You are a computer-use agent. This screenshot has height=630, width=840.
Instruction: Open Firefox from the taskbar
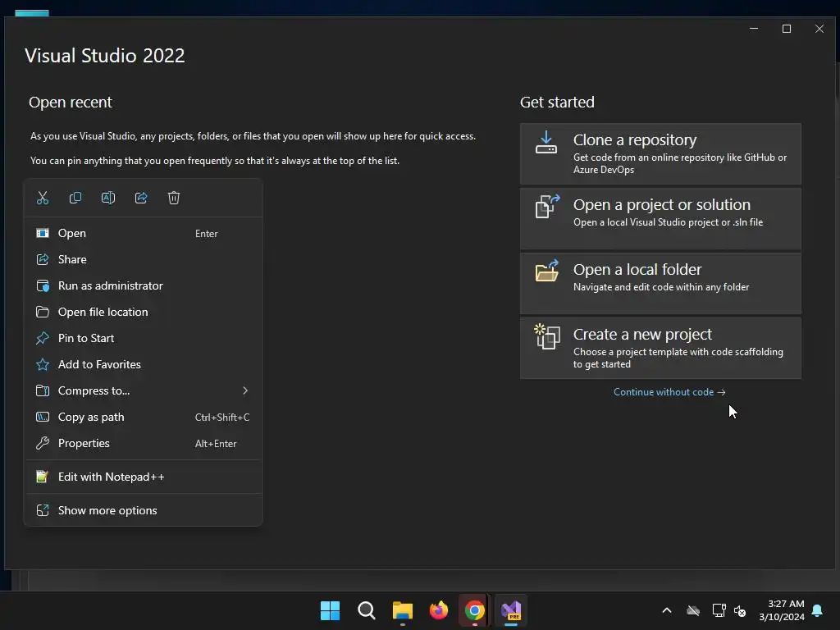pos(439,610)
